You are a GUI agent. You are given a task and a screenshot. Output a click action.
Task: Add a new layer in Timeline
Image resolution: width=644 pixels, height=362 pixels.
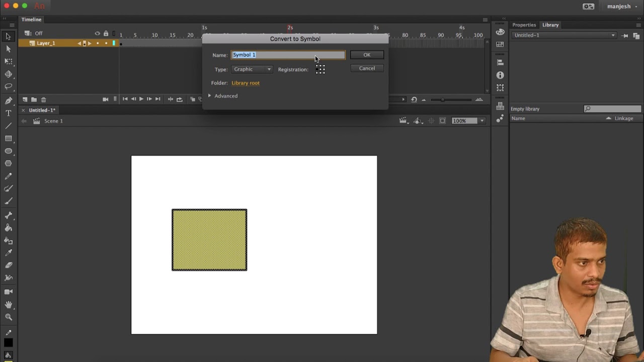25,100
